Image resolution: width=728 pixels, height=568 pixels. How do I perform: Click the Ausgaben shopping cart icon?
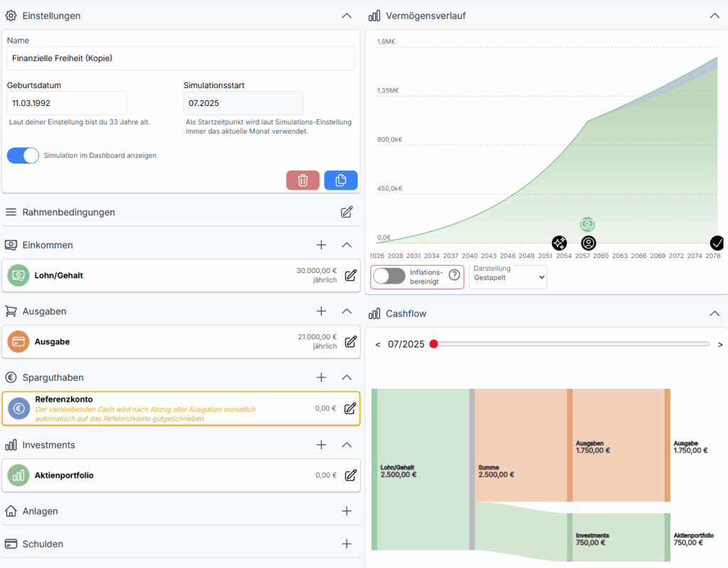click(11, 311)
